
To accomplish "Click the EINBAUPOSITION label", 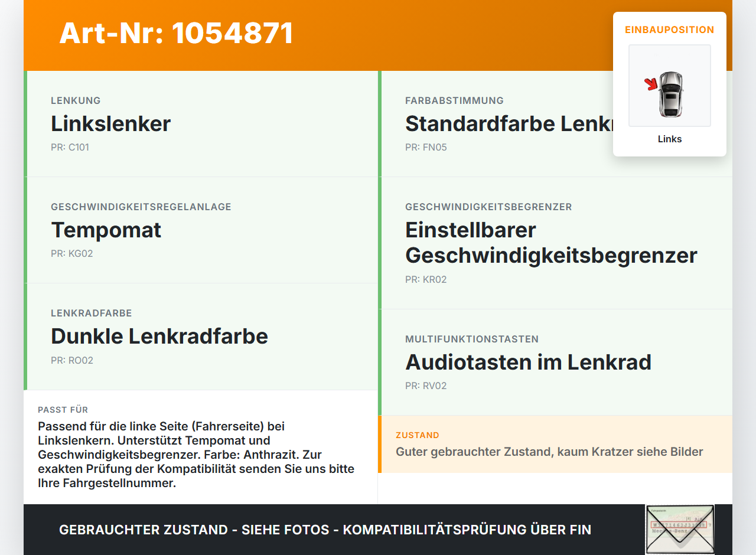I will pyautogui.click(x=670, y=30).
